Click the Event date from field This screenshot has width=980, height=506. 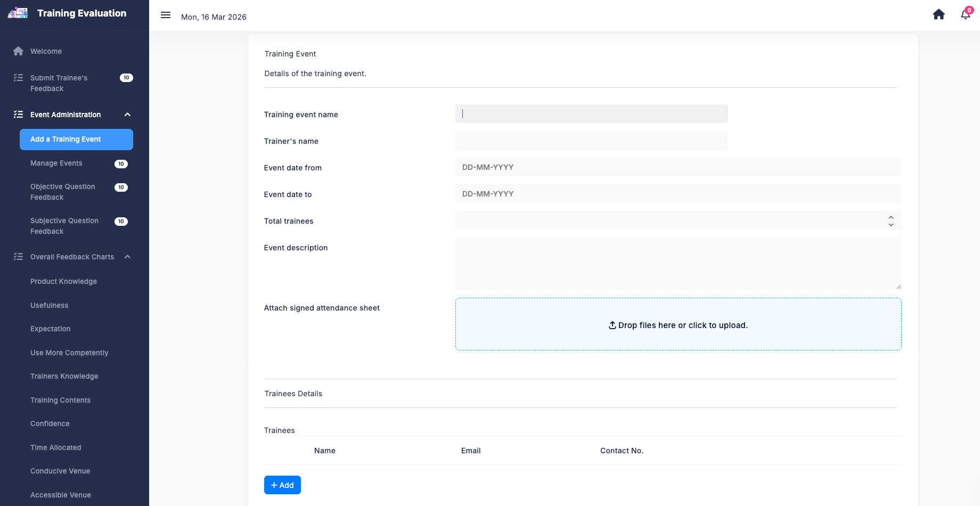coord(677,167)
